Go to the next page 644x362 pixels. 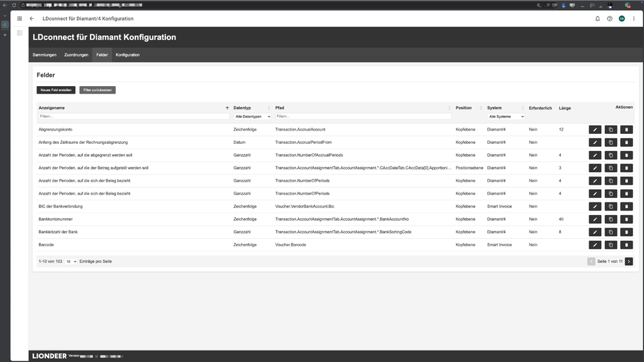[x=629, y=261]
